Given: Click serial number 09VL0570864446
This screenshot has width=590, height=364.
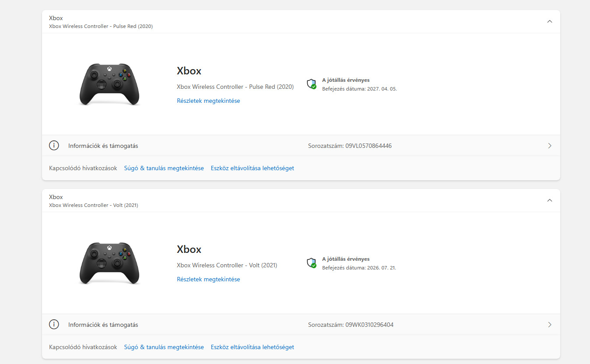Looking at the screenshot, I should tap(369, 146).
